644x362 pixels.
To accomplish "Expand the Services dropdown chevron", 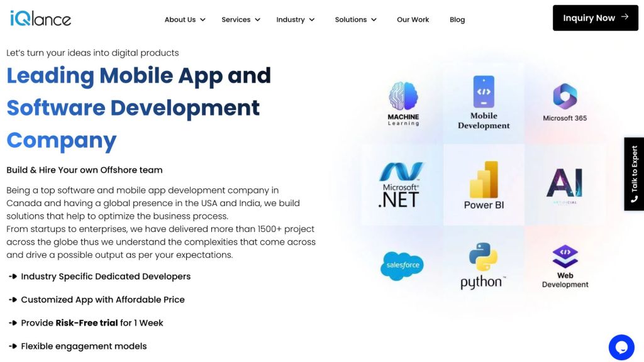I will 257,19.
